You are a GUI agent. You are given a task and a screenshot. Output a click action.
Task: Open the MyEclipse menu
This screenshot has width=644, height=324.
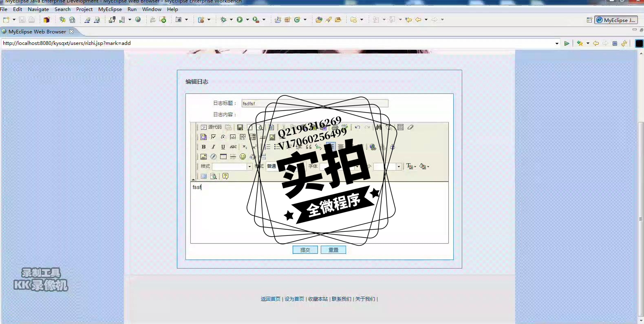(110, 9)
